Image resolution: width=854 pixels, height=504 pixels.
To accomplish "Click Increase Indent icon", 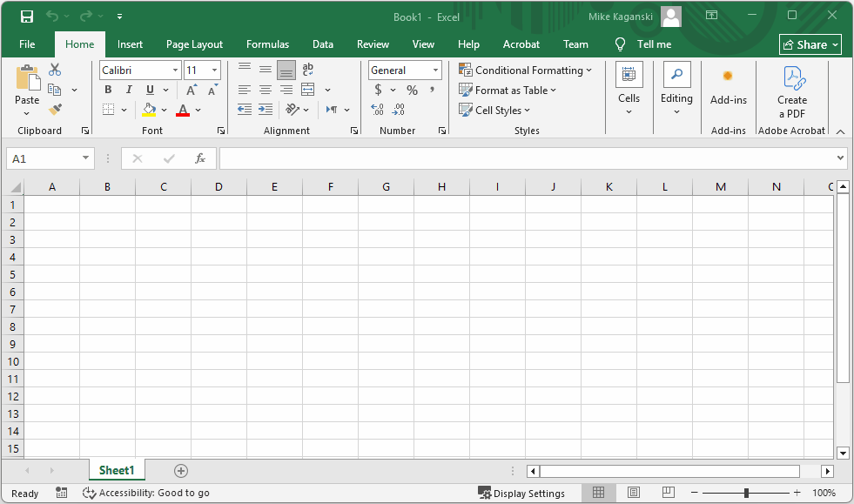I will click(x=266, y=110).
